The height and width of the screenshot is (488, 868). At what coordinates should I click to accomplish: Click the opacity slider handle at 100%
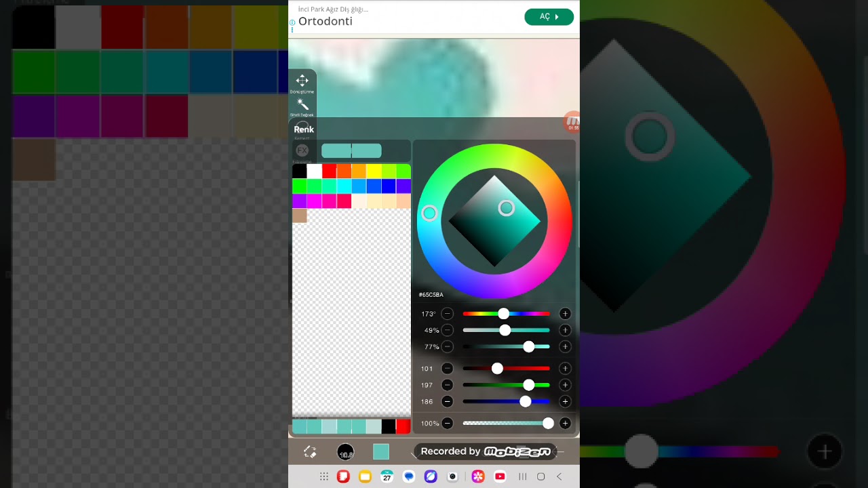tap(548, 424)
